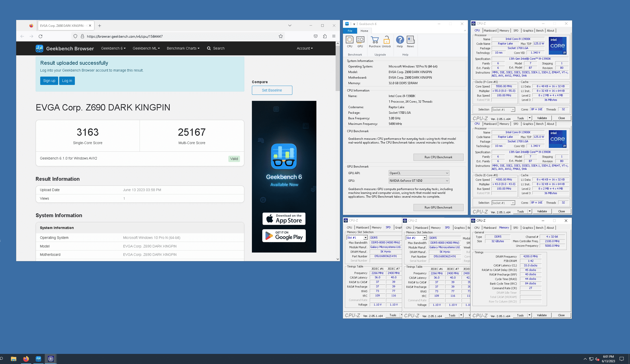Open the notification center icon in tray
Viewport: 630px width, 364px height.
click(x=622, y=359)
